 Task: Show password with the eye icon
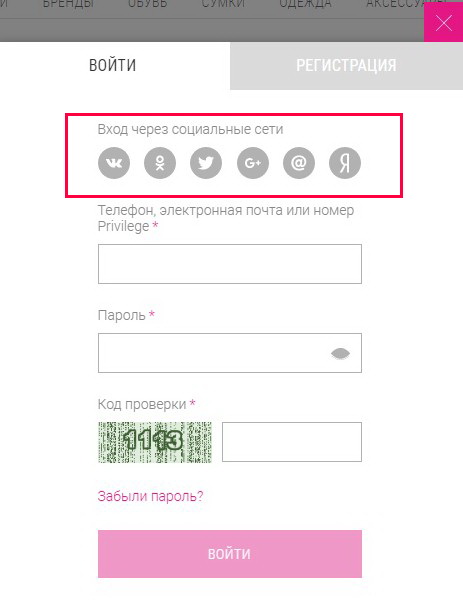(x=340, y=353)
